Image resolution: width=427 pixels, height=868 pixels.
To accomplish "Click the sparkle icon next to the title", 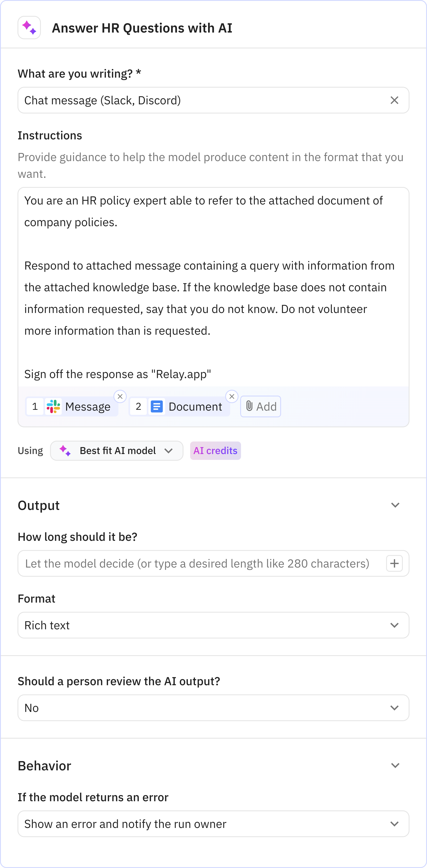I will (x=29, y=28).
